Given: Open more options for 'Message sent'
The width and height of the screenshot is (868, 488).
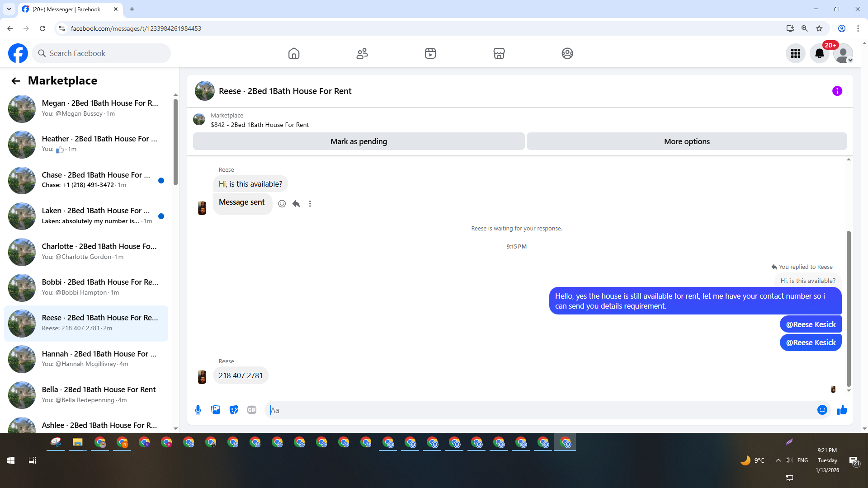Looking at the screenshot, I should tap(310, 204).
